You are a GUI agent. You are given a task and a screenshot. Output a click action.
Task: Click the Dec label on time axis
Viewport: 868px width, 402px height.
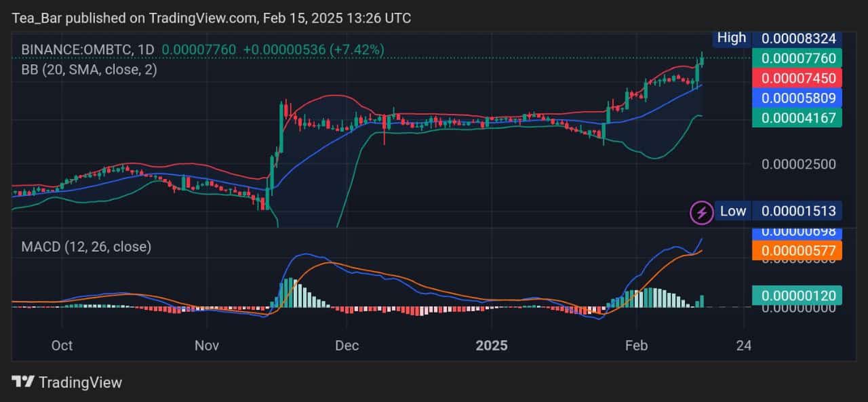click(347, 345)
